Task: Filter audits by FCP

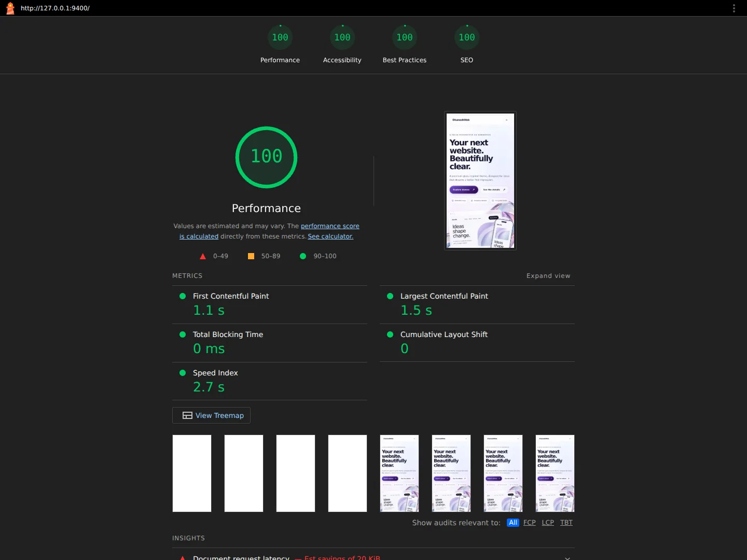Action: click(530, 523)
